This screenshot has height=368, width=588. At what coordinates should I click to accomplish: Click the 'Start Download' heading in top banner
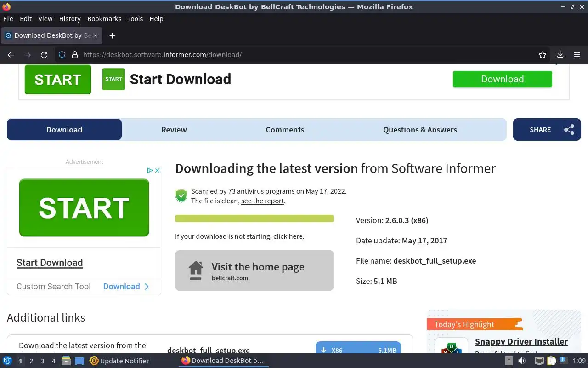[x=181, y=79]
